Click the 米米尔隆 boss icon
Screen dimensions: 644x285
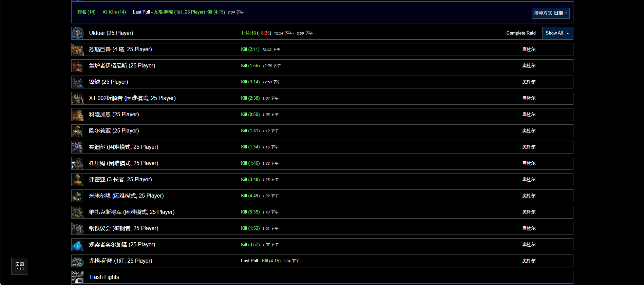click(x=78, y=196)
